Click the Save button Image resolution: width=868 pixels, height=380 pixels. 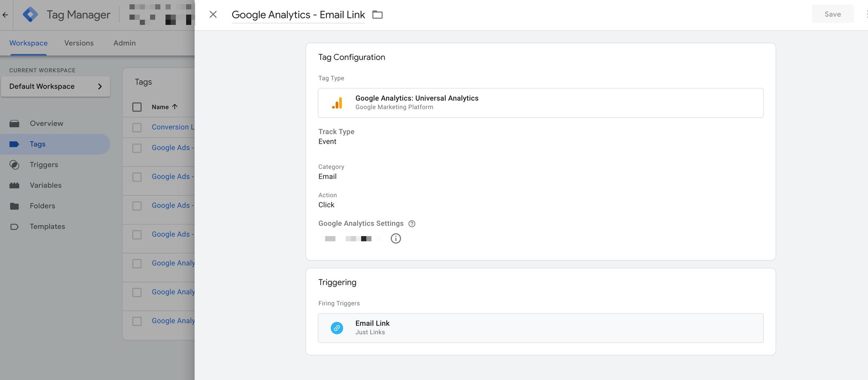(832, 14)
